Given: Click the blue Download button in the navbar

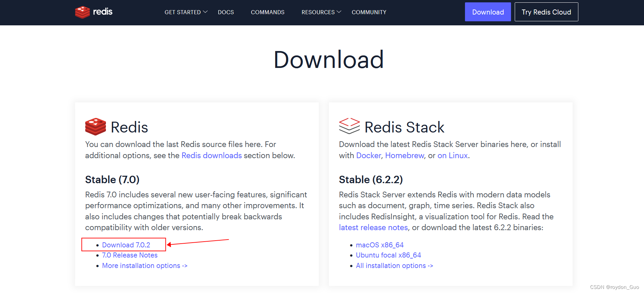Looking at the screenshot, I should coord(488,12).
